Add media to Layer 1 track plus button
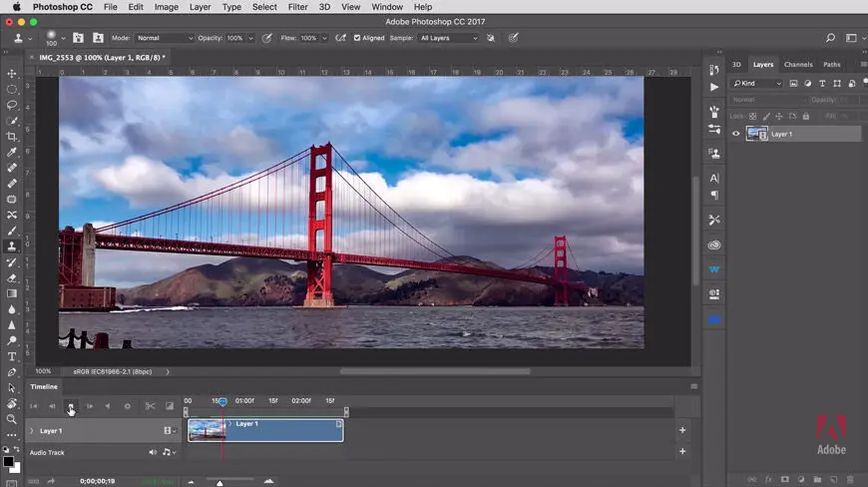 (x=682, y=430)
